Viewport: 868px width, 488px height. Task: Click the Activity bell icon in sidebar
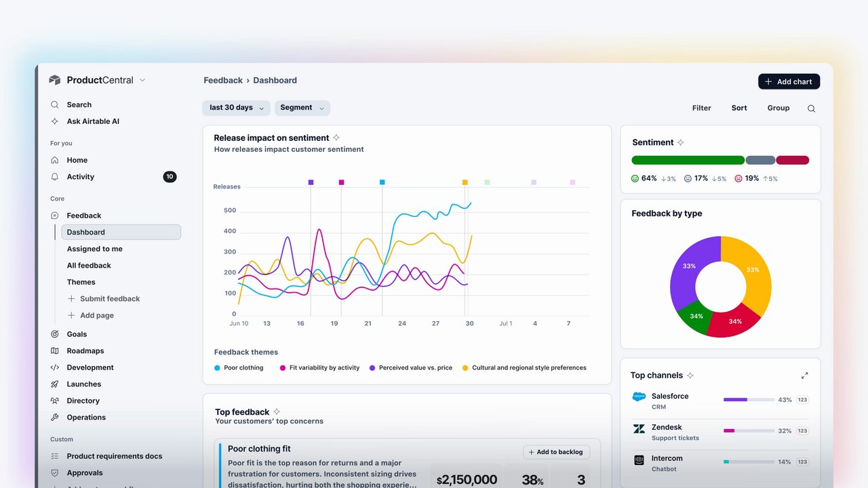click(x=55, y=177)
